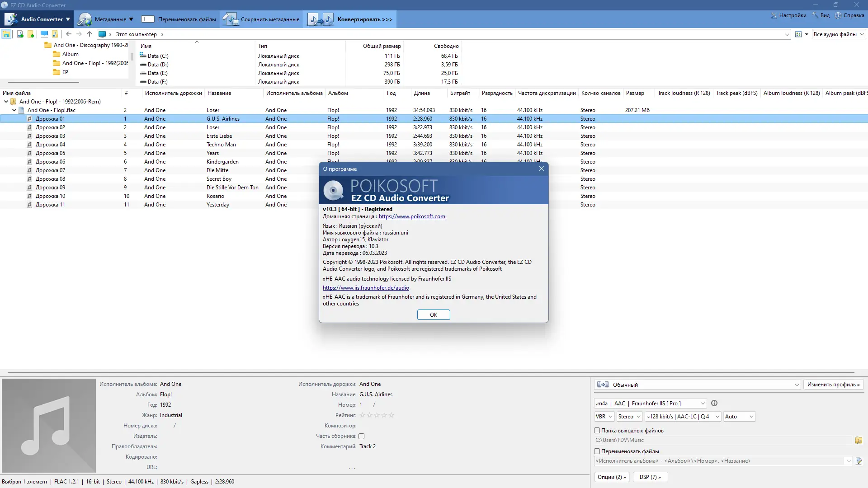The image size is (868, 488).
Task: Set the third rating star for the track
Action: [x=377, y=415]
